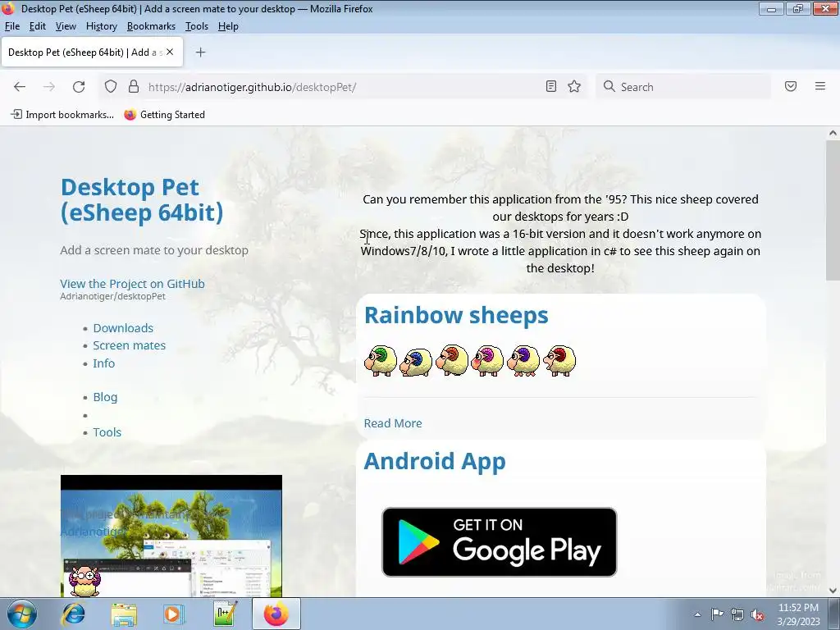Image resolution: width=840 pixels, height=630 pixels.
Task: Open the Edit menu
Action: [38, 26]
